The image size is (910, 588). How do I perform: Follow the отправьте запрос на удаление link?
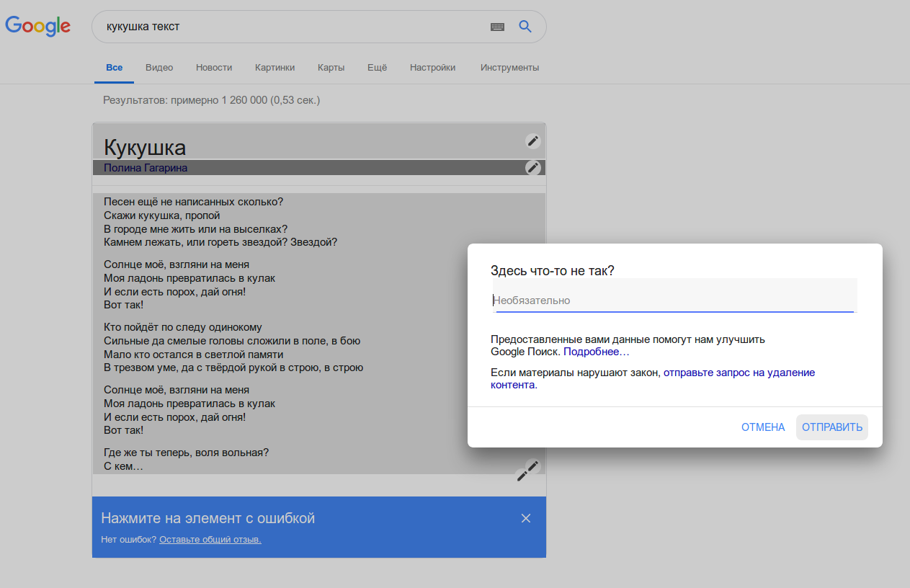click(x=739, y=373)
